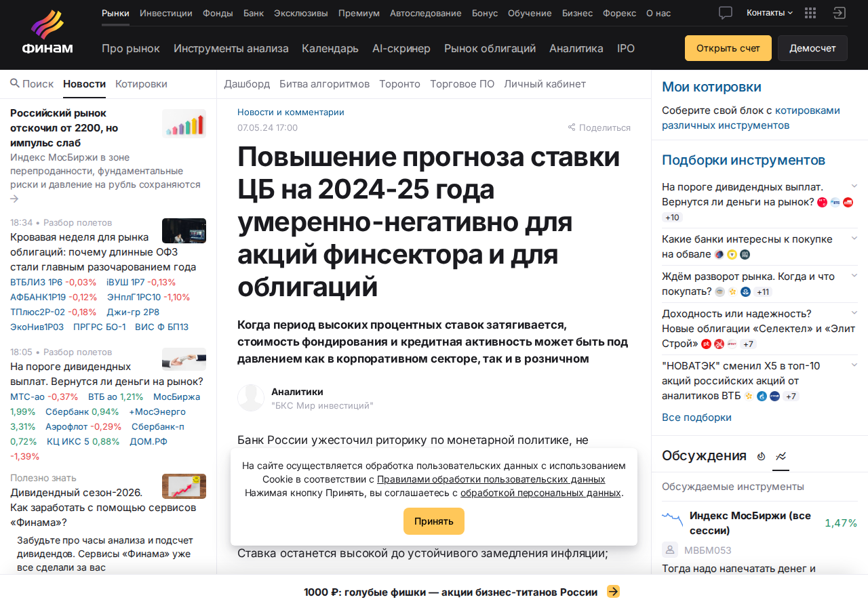Viewport: 868px width, 610px height.
Task: Expand the Доходность или надежность collection
Action: (x=854, y=312)
